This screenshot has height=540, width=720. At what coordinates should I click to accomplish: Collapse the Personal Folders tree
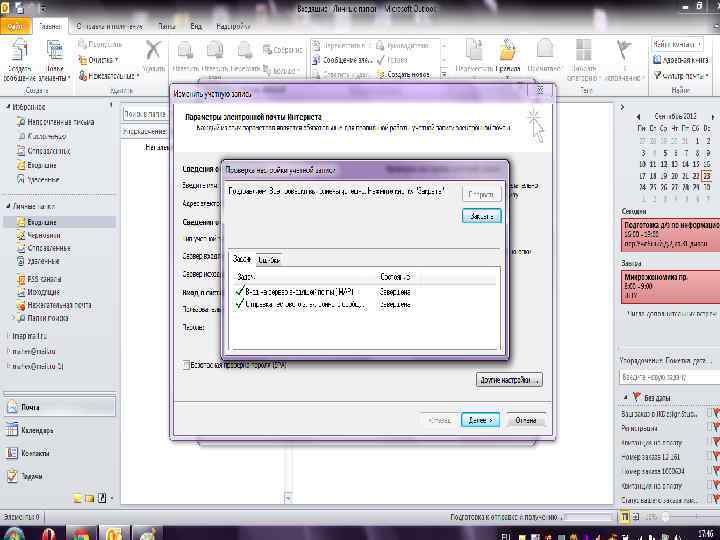point(8,207)
